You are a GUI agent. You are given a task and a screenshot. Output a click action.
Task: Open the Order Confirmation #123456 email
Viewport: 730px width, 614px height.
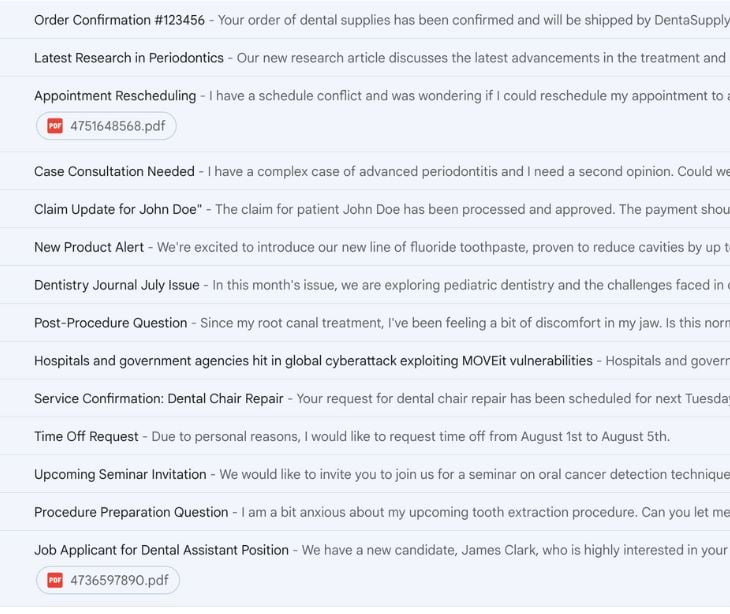(x=119, y=20)
